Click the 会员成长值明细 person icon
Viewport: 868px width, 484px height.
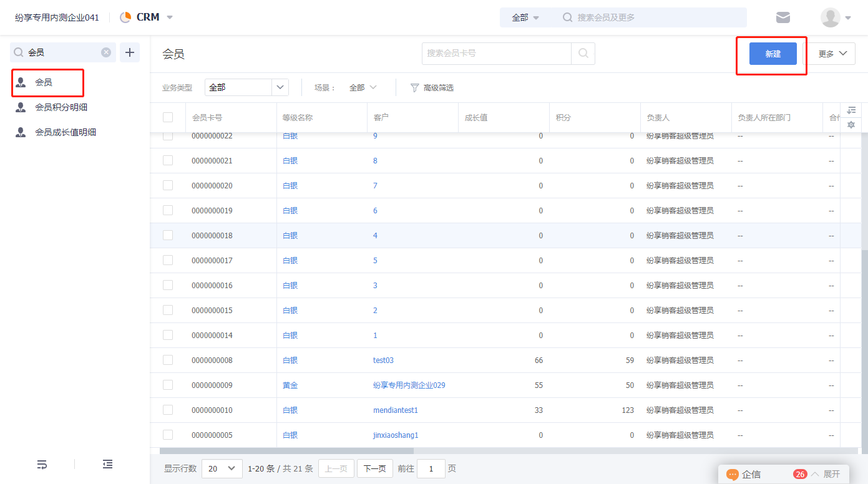[21, 132]
